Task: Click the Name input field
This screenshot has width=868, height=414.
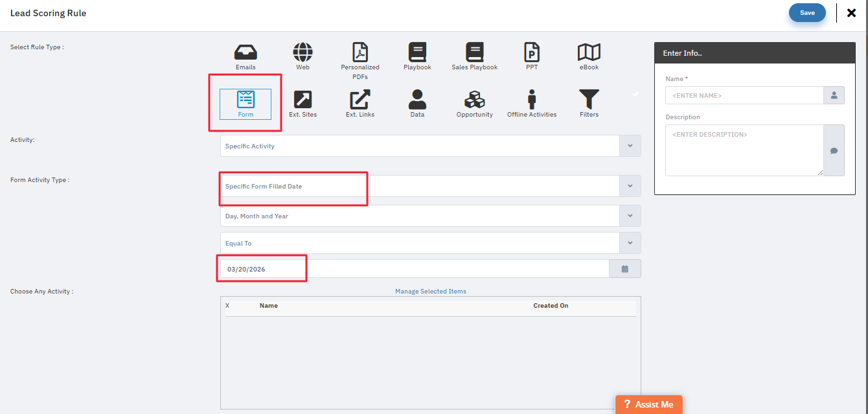Action: click(x=744, y=95)
